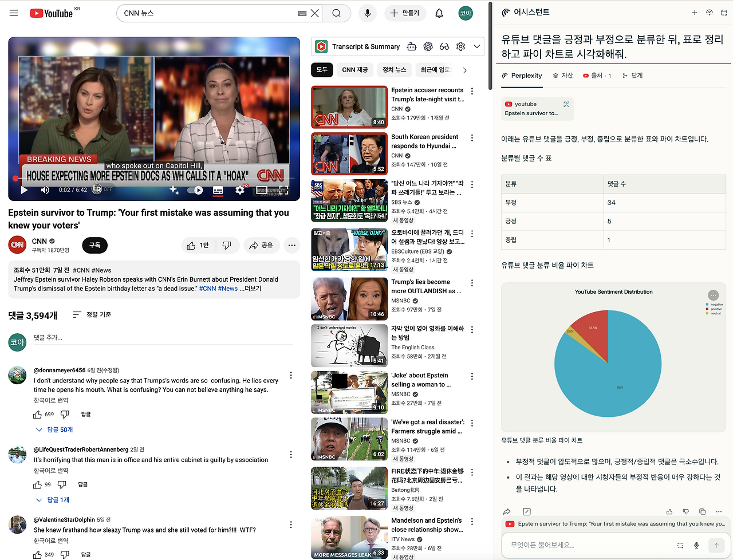
Task: Open the player settings gear
Action: 240,190
